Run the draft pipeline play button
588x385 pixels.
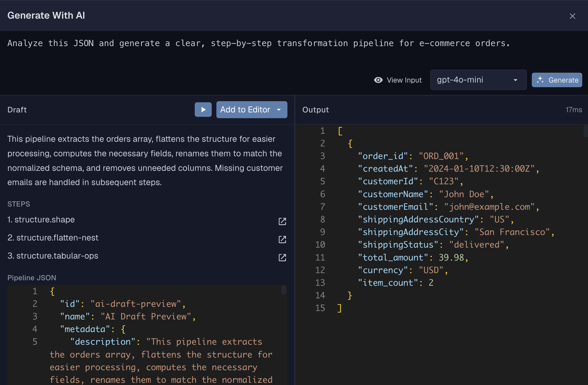coord(203,110)
